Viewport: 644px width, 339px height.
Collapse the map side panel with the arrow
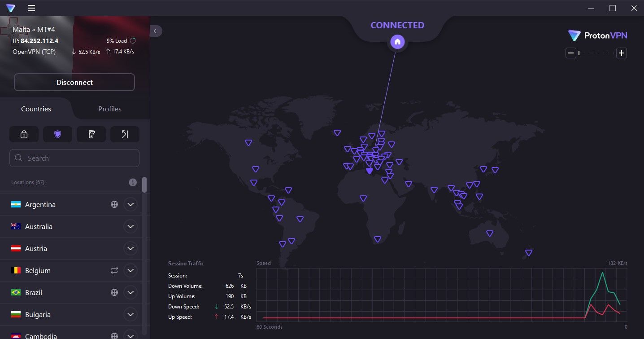point(155,31)
